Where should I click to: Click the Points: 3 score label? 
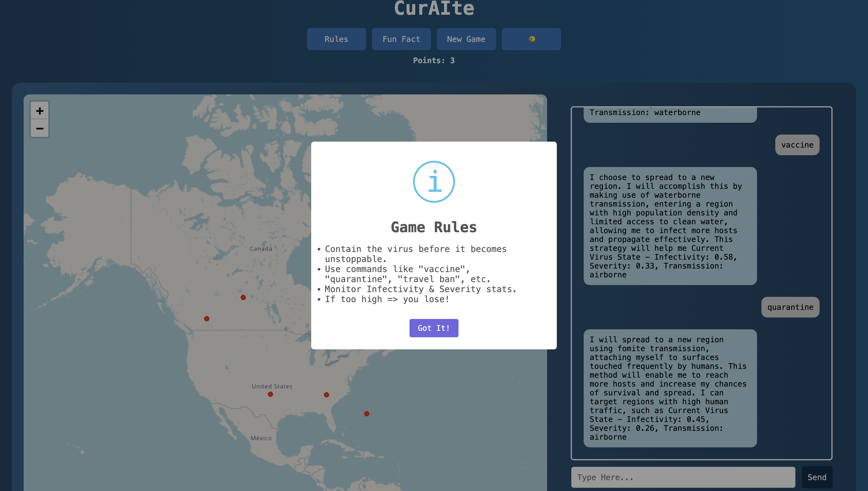point(433,61)
